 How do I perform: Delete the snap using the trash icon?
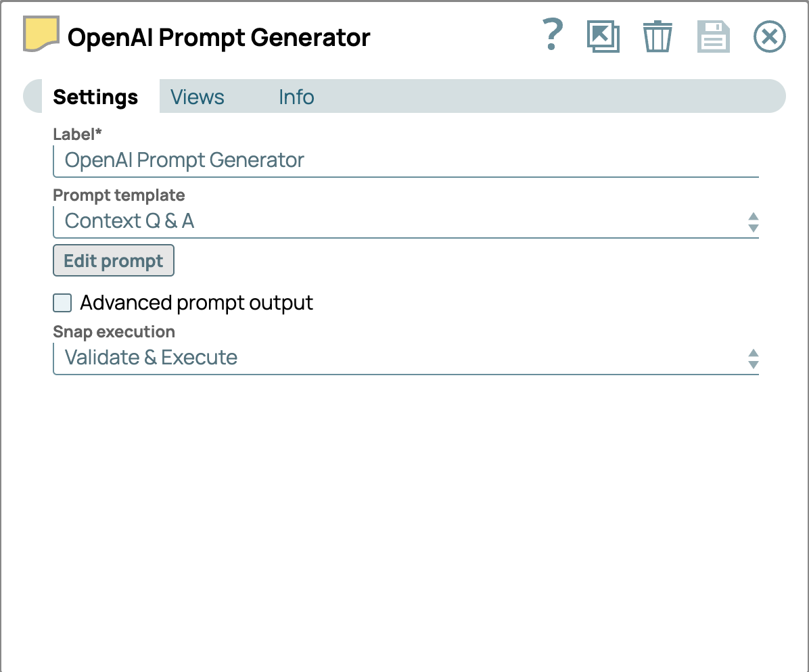[657, 37]
